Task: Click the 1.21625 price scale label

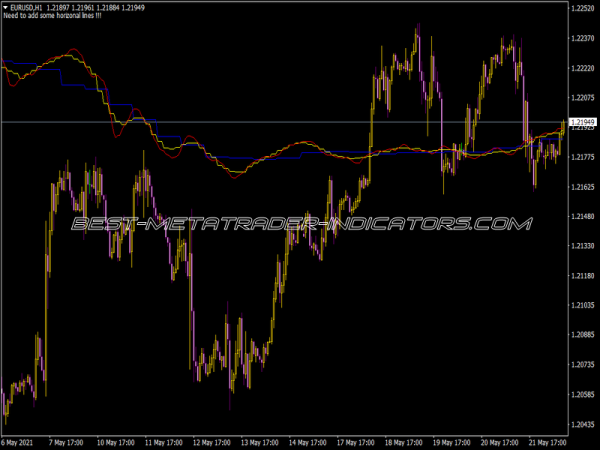Action: pyautogui.click(x=582, y=187)
